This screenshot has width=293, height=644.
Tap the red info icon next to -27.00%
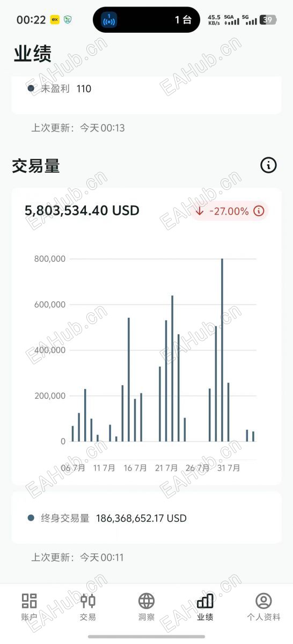click(x=259, y=211)
